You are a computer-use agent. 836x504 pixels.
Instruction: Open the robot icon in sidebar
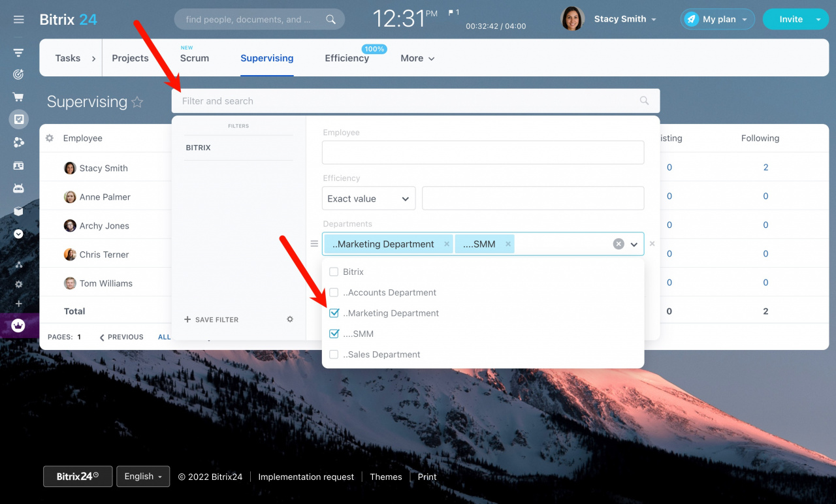pos(18,188)
